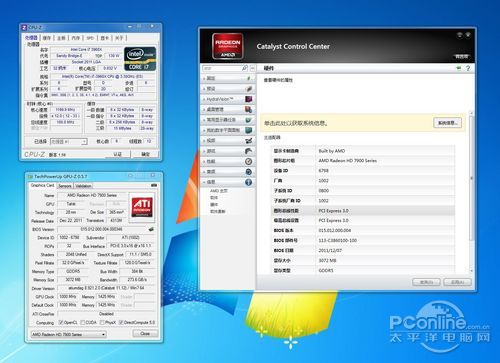500x363 pixels.
Task: Click the 'Tahiti' GPU field in GPU-Z
Action: 71,204
